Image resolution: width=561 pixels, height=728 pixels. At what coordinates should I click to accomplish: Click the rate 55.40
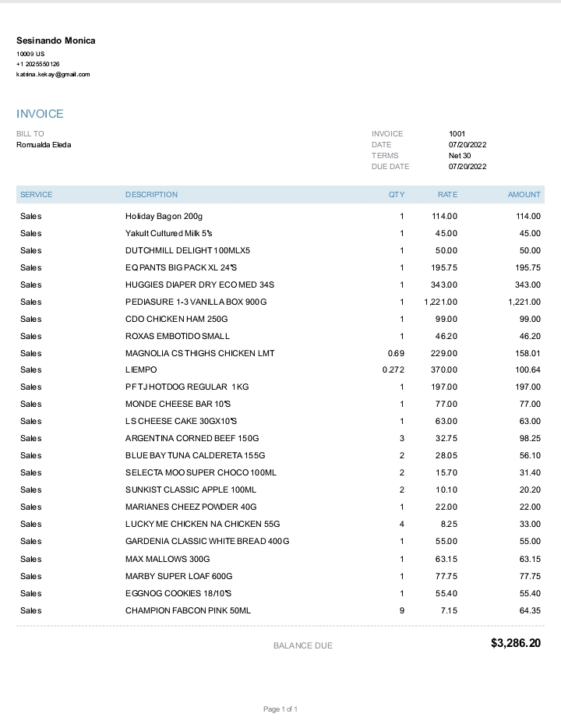pos(446,594)
